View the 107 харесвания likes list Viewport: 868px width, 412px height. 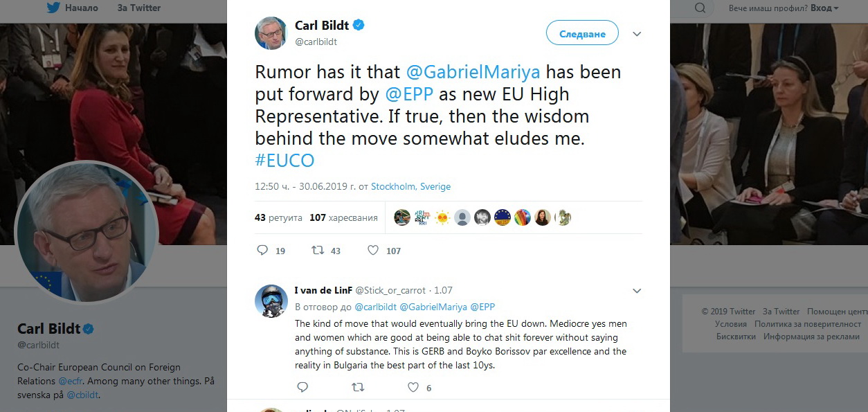coord(343,217)
